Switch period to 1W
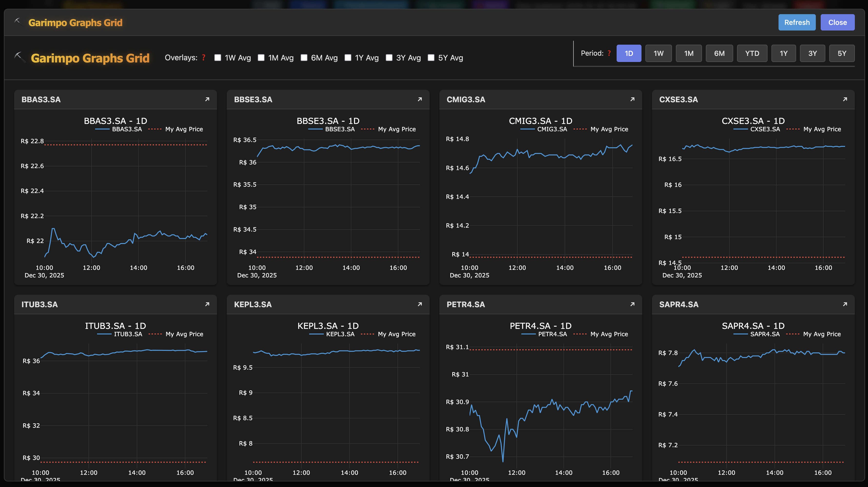Viewport: 868px width, 487px height. tap(658, 53)
